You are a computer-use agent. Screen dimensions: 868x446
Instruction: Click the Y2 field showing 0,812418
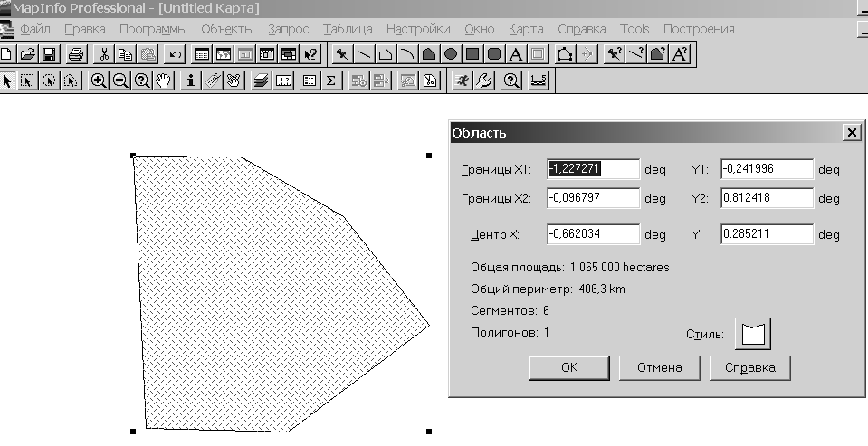coord(768,197)
